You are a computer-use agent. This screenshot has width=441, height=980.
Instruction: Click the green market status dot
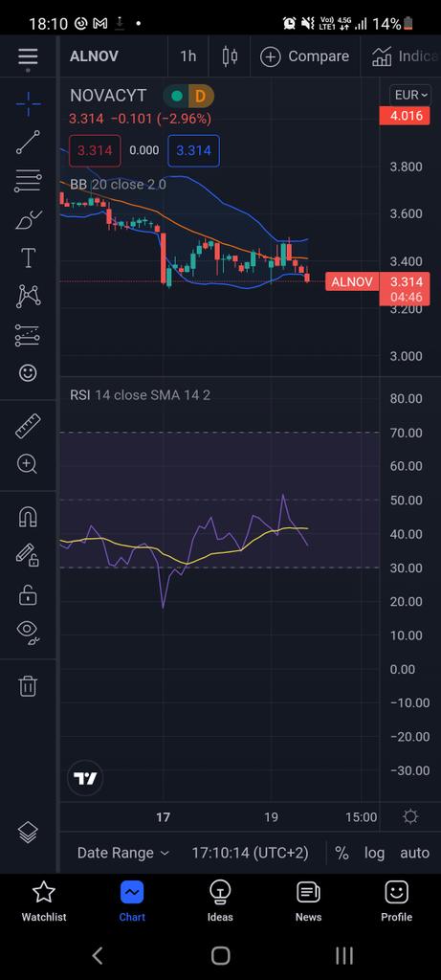(177, 96)
